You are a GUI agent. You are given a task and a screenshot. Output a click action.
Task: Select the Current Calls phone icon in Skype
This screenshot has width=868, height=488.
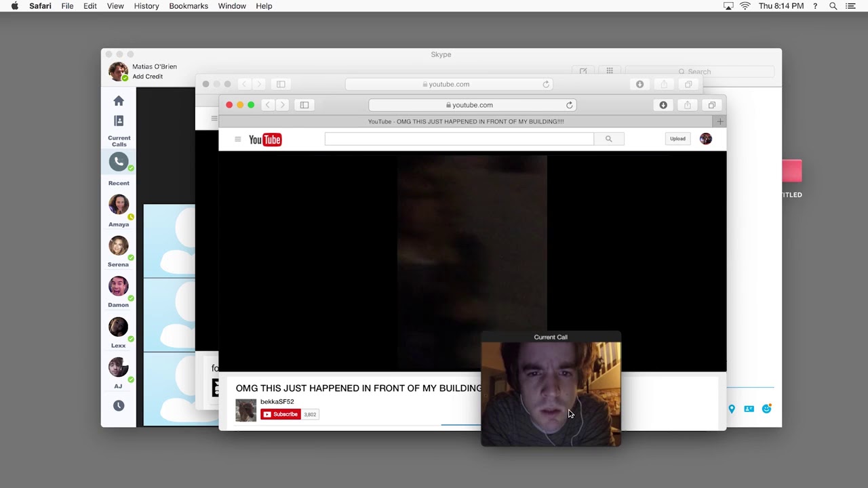click(119, 161)
